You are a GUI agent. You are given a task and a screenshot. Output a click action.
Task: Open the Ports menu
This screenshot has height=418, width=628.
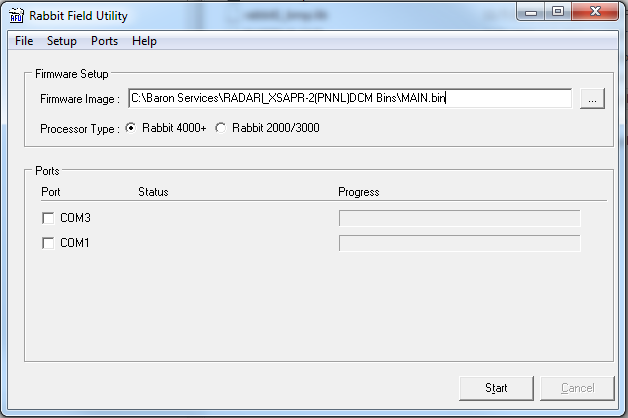(x=104, y=41)
